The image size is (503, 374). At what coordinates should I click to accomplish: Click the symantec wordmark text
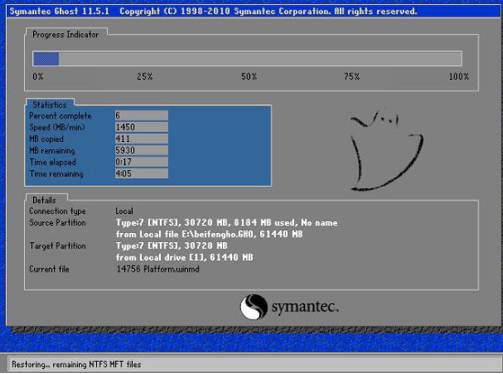pyautogui.click(x=305, y=307)
